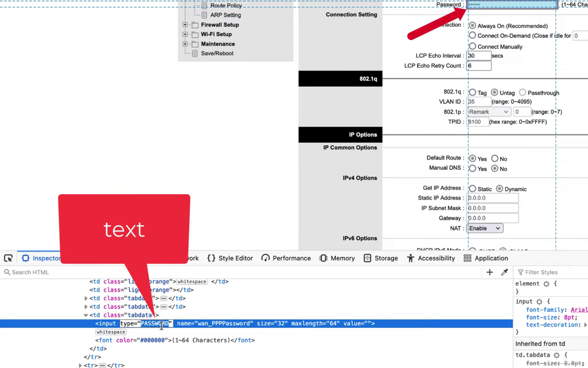Click the Wi-Fi Setup folder icon
Viewport: 588px width, 368px height.
194,35
